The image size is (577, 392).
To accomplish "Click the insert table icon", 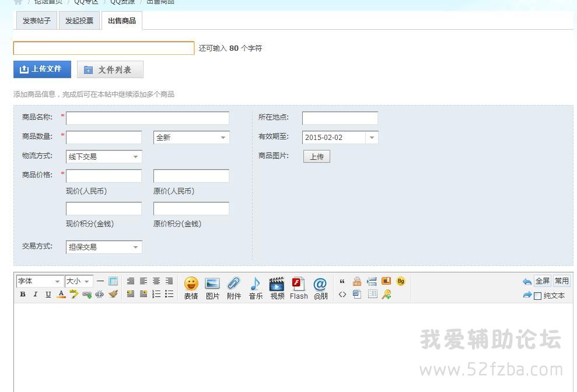I will [113, 281].
